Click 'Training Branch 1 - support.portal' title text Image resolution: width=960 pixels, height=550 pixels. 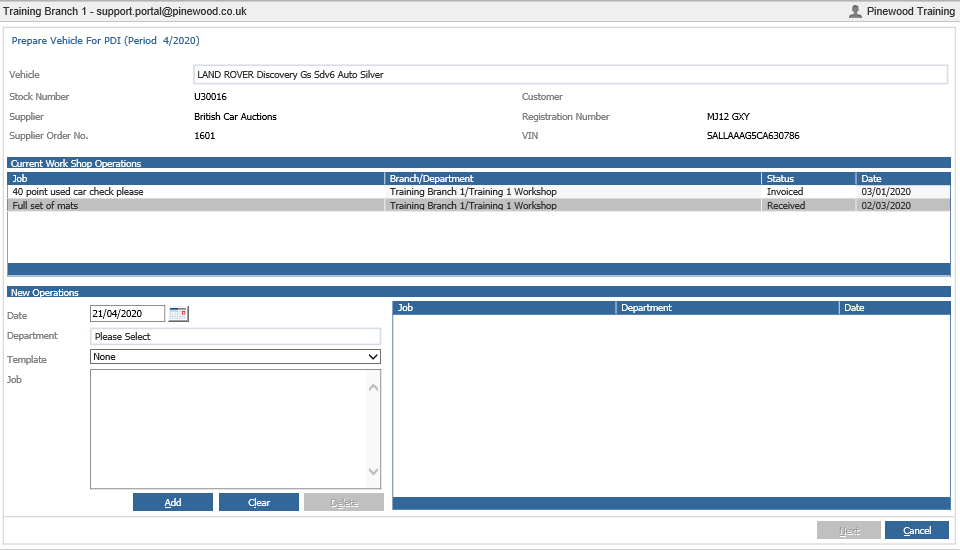(125, 11)
